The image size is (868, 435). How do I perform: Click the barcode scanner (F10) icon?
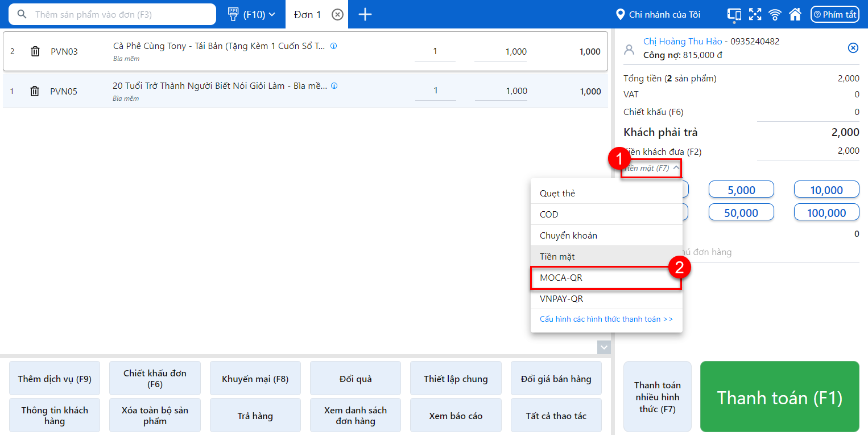[x=233, y=14]
